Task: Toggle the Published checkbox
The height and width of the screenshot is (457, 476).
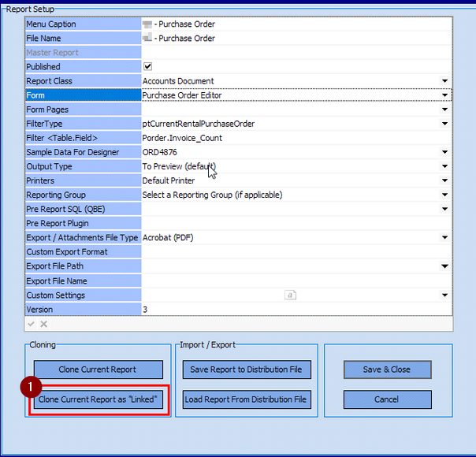Action: (147, 67)
